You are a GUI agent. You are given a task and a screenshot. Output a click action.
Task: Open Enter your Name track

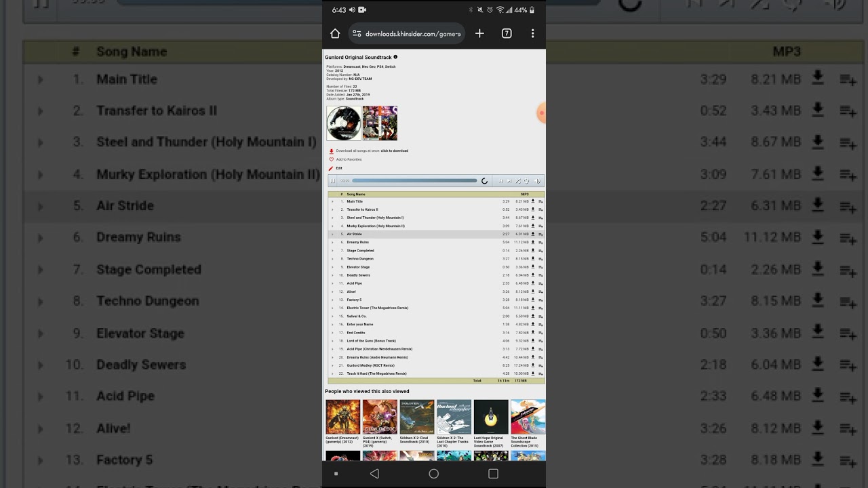[x=360, y=324]
